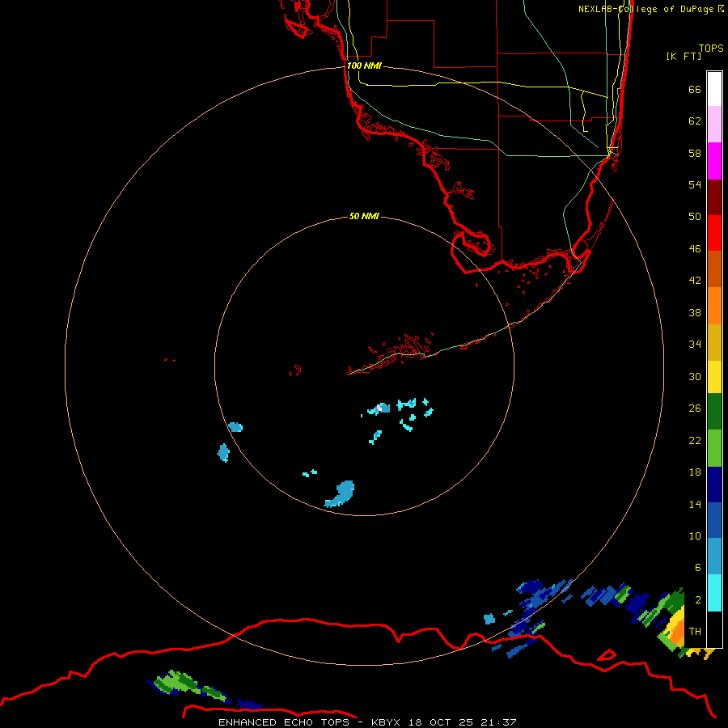Click the 100 NMI range ring label
The height and width of the screenshot is (728, 728).
click(364, 66)
